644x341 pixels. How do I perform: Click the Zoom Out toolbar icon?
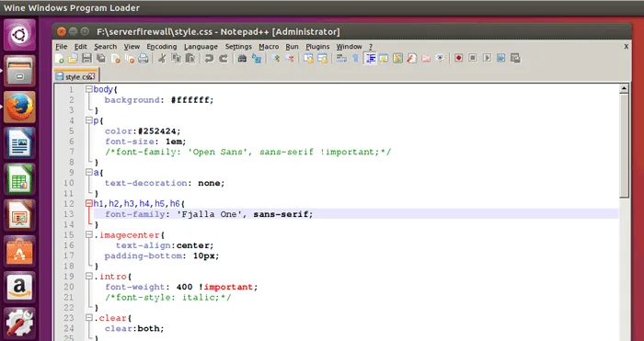(x=290, y=58)
